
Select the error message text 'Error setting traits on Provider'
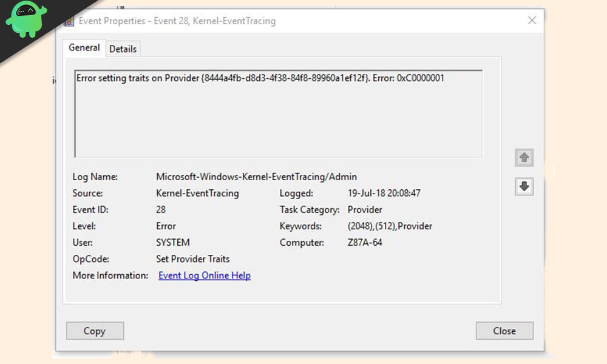pos(137,78)
